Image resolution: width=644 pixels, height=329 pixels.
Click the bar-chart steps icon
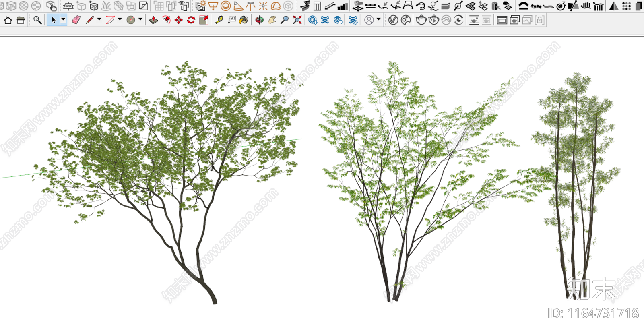[343, 6]
